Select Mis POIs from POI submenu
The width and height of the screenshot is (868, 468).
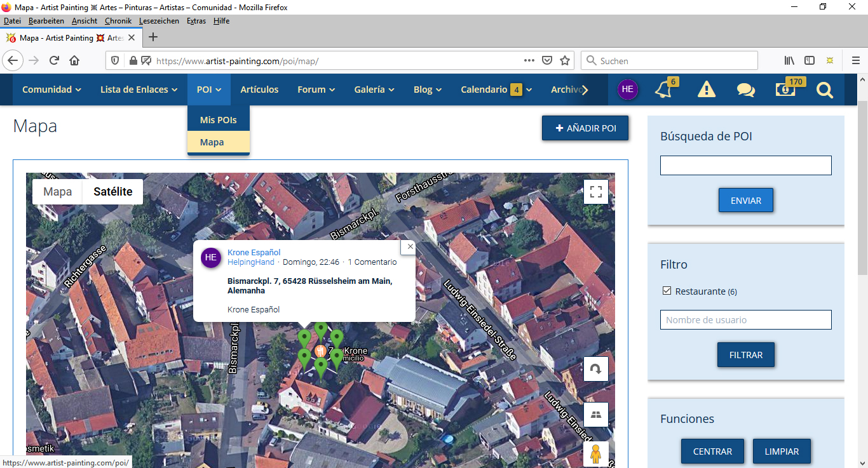(x=218, y=120)
